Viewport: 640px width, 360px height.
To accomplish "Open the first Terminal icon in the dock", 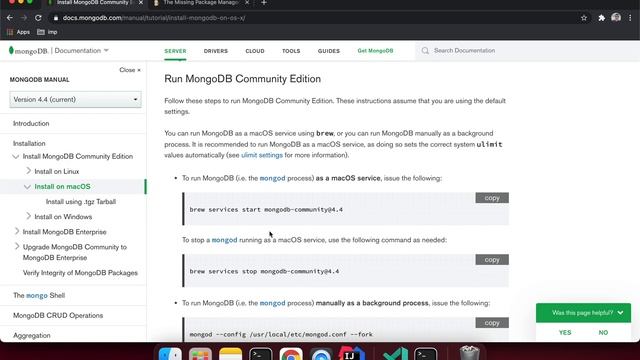I will click(x=260, y=353).
